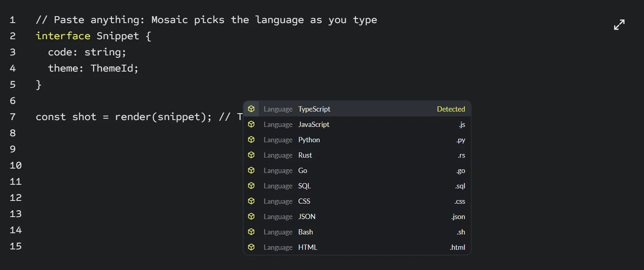Click the cube icon beside CSS
This screenshot has width=644, height=270.
[x=251, y=201]
